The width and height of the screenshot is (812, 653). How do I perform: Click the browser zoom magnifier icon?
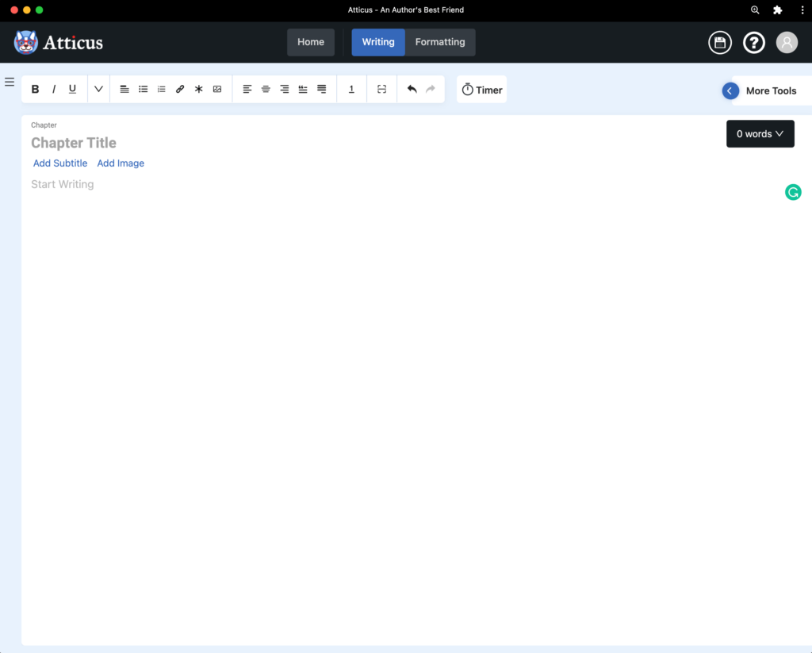755,10
